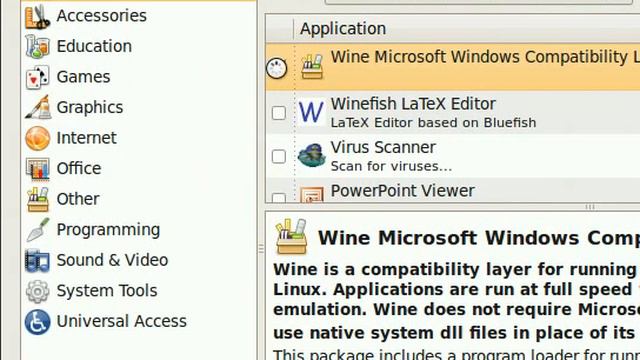
Task: Choose the Accessories category label
Action: tap(102, 16)
